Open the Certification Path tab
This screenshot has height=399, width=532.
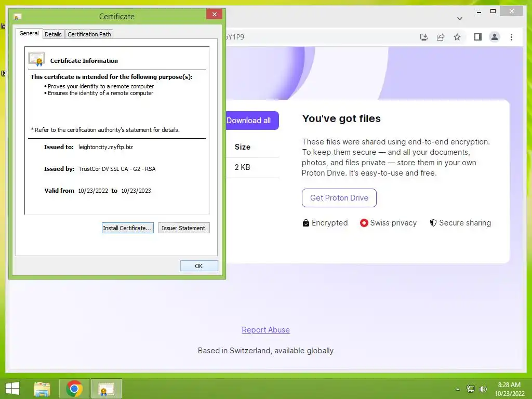tap(89, 34)
